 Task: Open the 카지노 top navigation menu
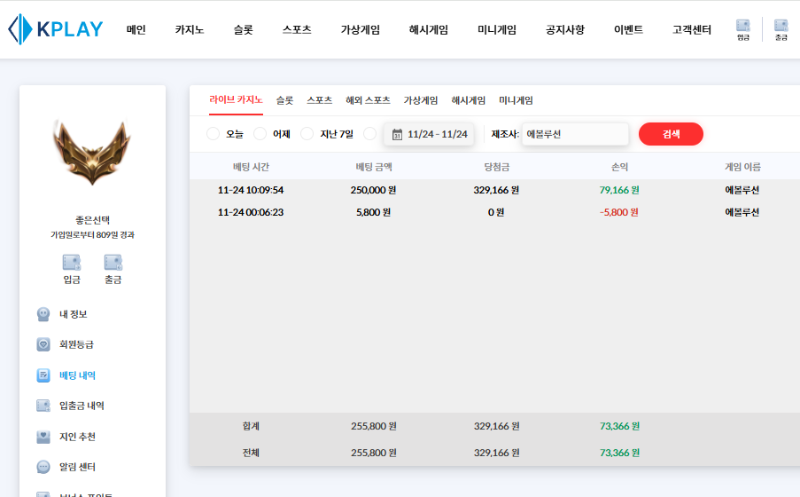189,30
